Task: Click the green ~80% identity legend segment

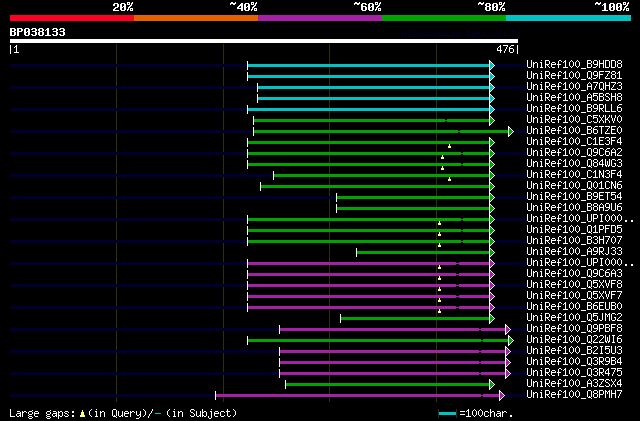Action: [x=444, y=18]
